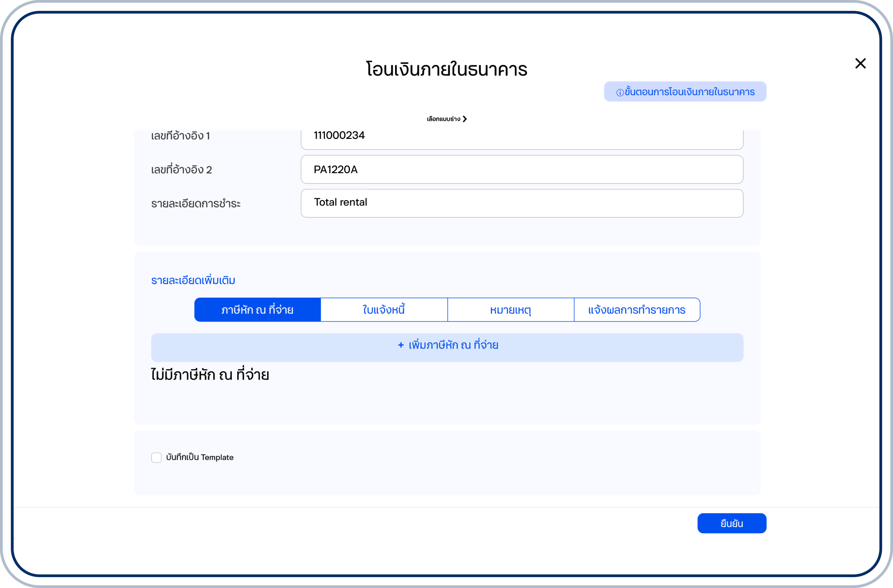Screen dimensions: 893x588
Task: Click the รายละเอียดการชำระ field label
Action: (196, 204)
